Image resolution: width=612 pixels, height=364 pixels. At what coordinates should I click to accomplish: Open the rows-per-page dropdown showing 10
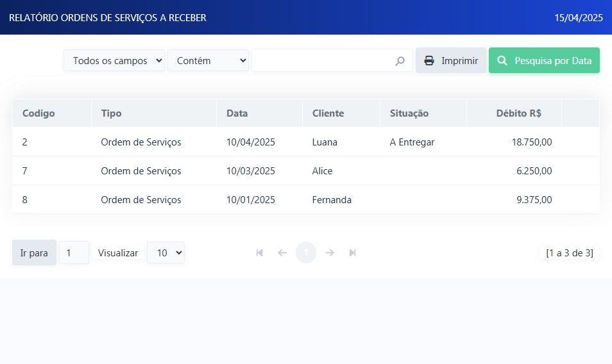(166, 252)
